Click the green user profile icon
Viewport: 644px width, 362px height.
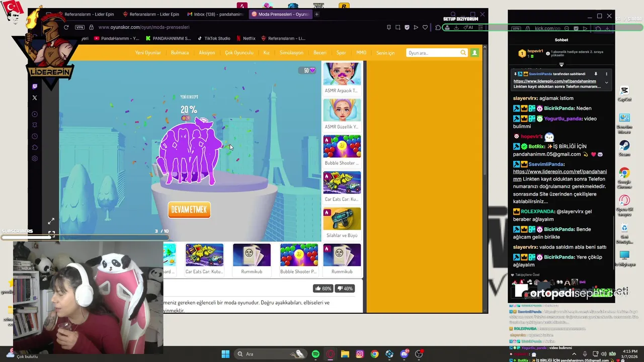pyautogui.click(x=474, y=53)
